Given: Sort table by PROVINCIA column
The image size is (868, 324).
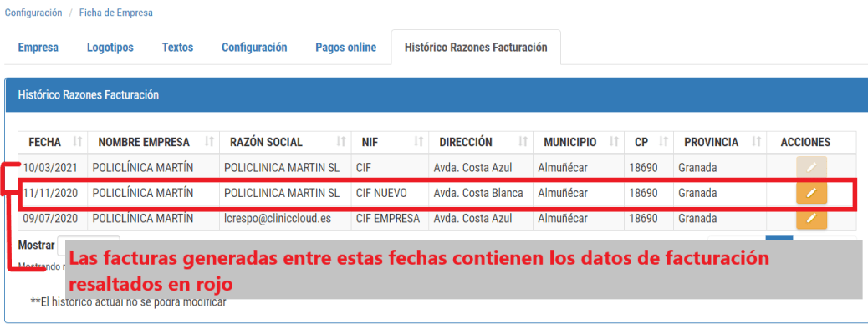Looking at the screenshot, I should pos(720,142).
